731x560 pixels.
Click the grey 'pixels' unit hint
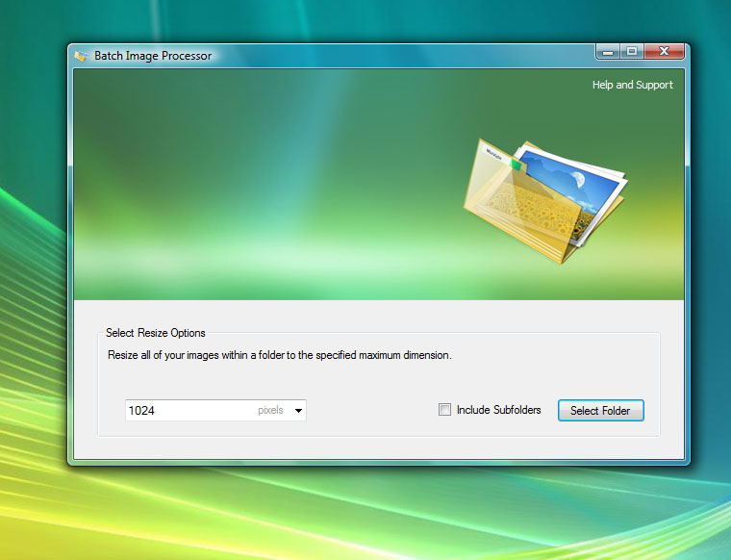pyautogui.click(x=270, y=410)
